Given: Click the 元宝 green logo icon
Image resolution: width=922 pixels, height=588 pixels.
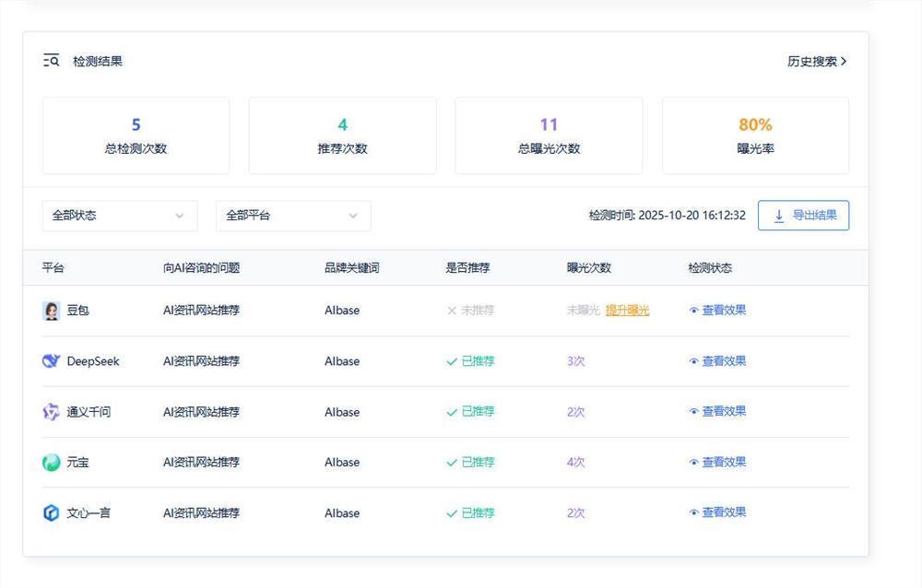Looking at the screenshot, I should click(x=51, y=463).
